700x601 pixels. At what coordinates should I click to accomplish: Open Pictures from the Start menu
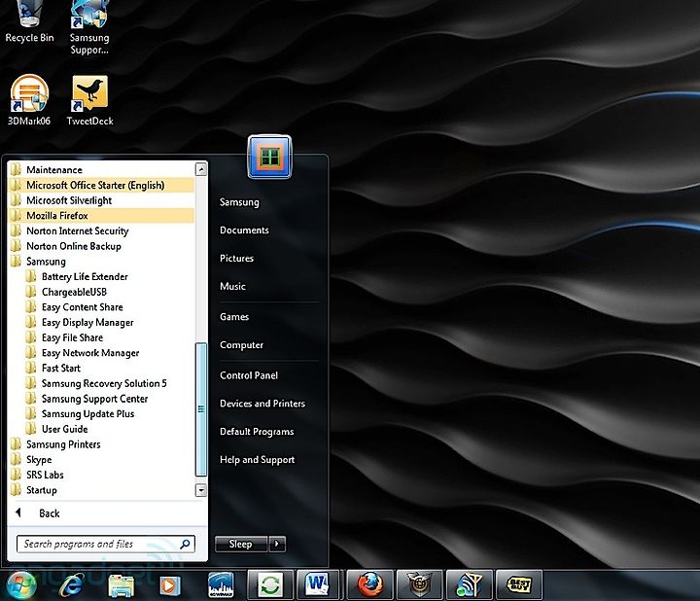pyautogui.click(x=236, y=258)
